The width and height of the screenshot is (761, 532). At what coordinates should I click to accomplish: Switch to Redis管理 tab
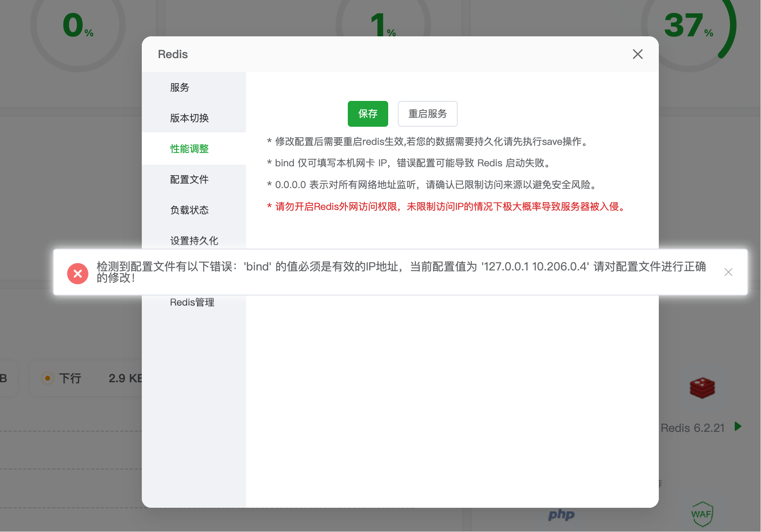194,302
